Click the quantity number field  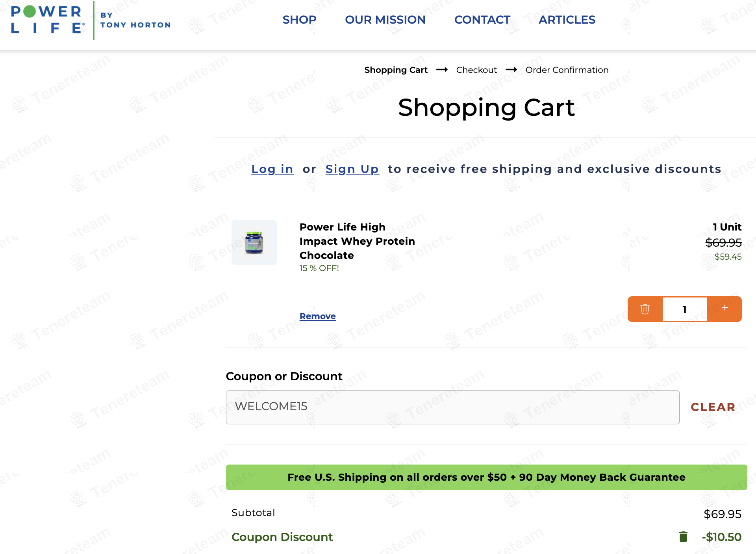[684, 309]
